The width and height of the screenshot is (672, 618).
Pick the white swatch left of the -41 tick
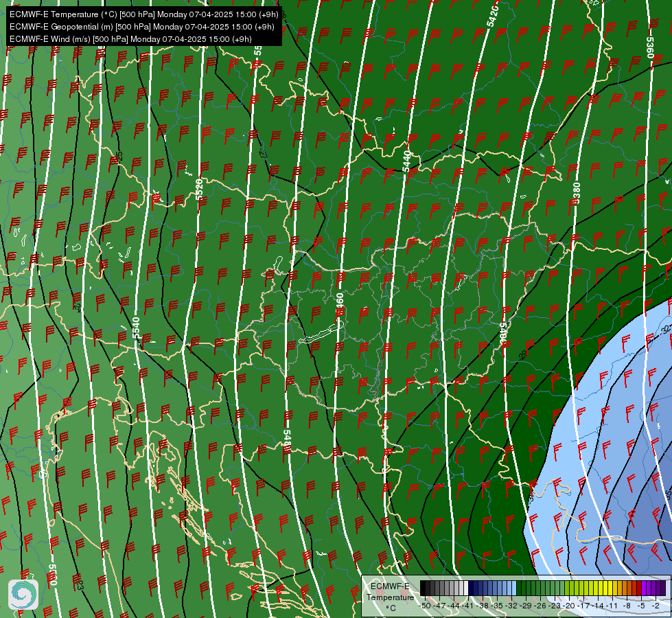pyautogui.click(x=466, y=588)
